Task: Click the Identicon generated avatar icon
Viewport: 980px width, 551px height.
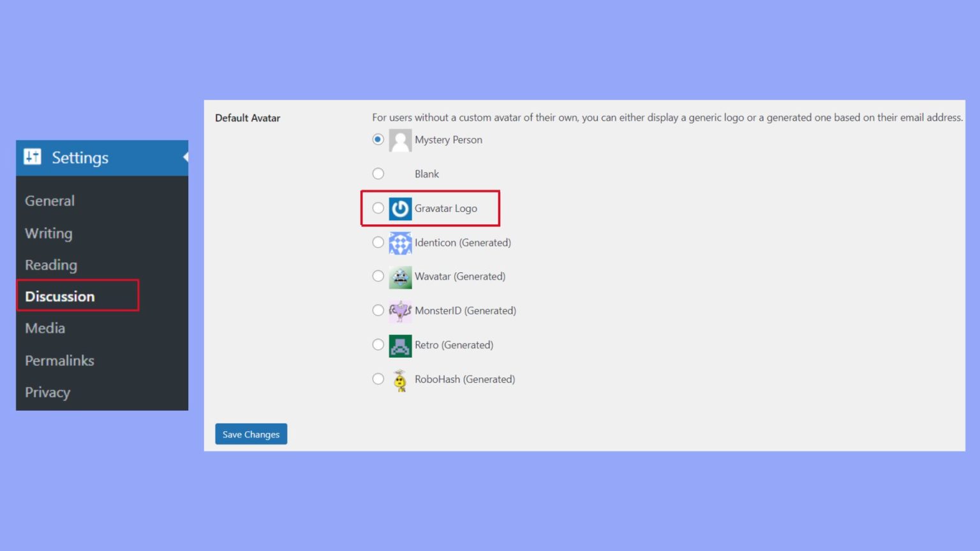Action: 399,242
